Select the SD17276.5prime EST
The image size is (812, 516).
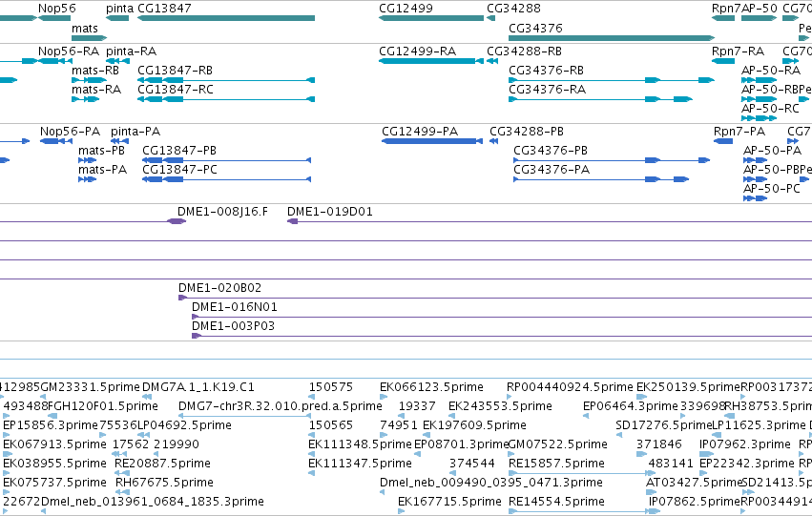click(619, 435)
